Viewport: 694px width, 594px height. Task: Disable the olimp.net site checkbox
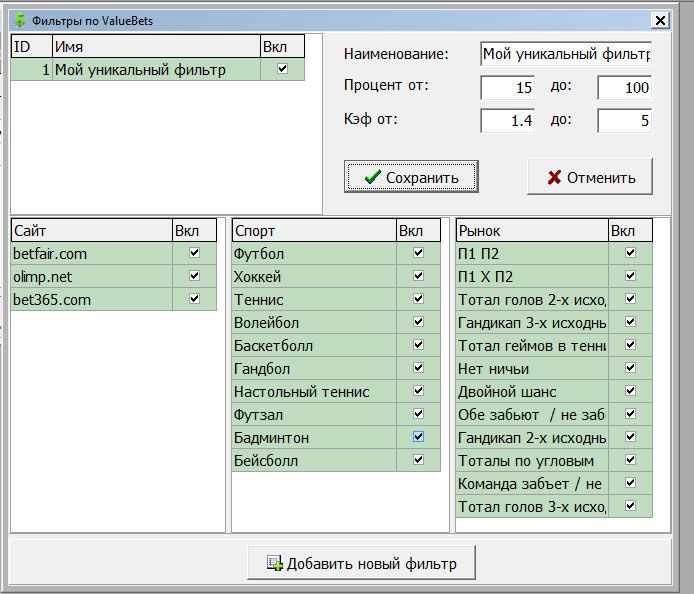pos(194,277)
